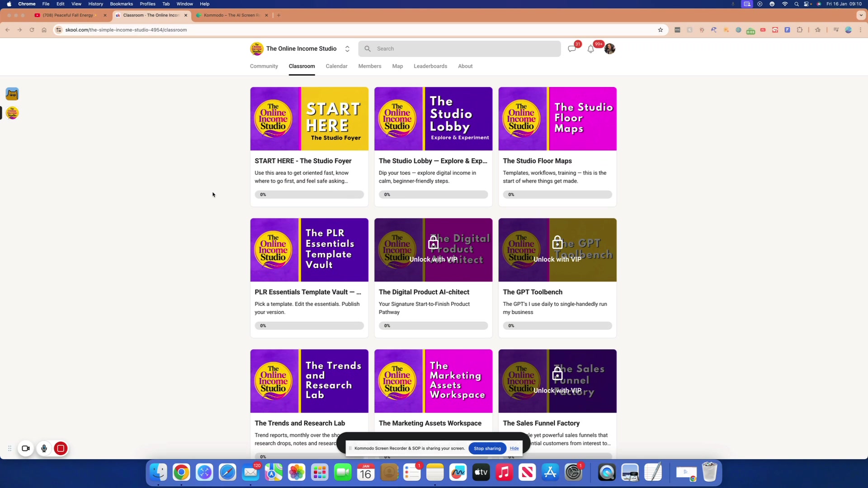The height and width of the screenshot is (488, 868).
Task: Open the chat messages icon
Action: pos(572,49)
